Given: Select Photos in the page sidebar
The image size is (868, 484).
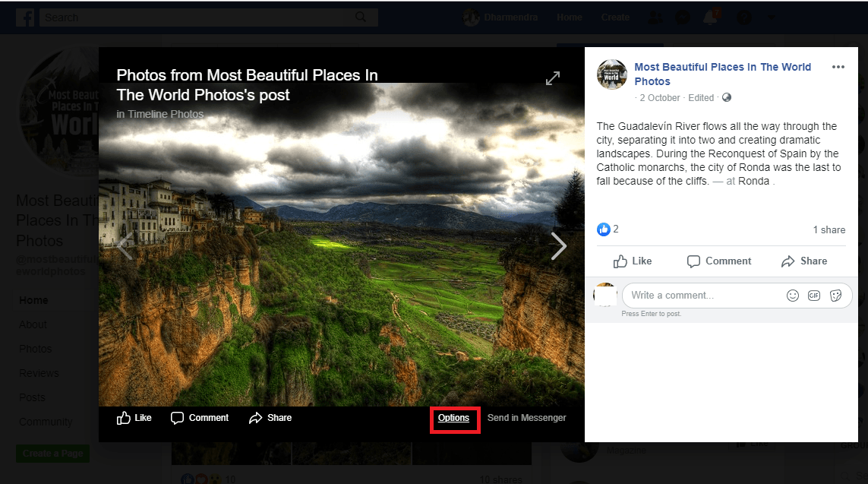Looking at the screenshot, I should coord(36,349).
